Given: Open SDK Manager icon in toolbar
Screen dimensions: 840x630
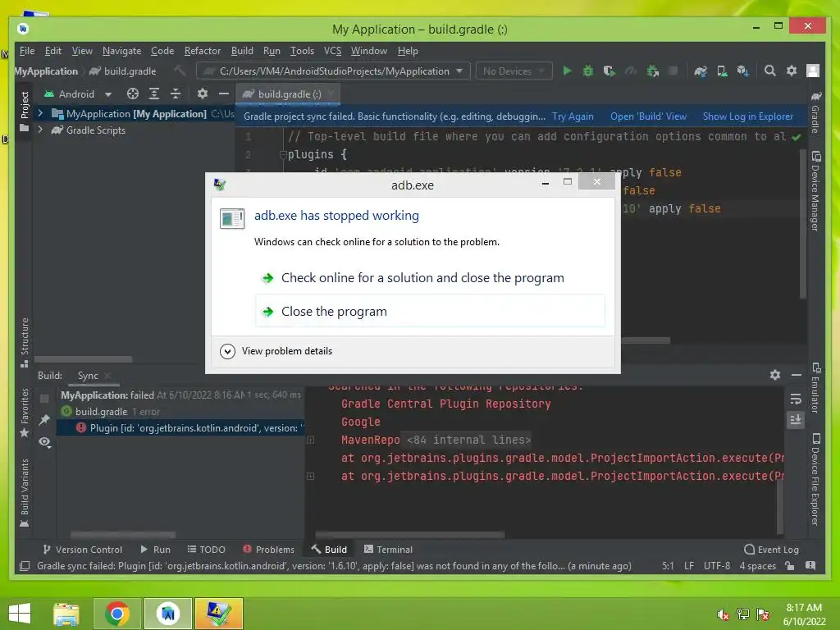Looking at the screenshot, I should (x=742, y=71).
